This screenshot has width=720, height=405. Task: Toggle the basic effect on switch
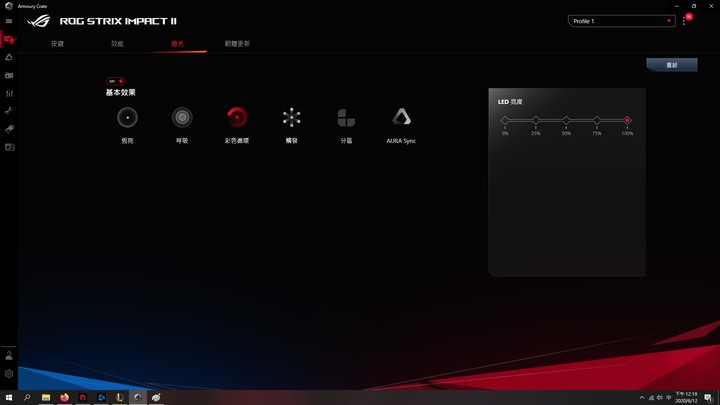[x=116, y=81]
